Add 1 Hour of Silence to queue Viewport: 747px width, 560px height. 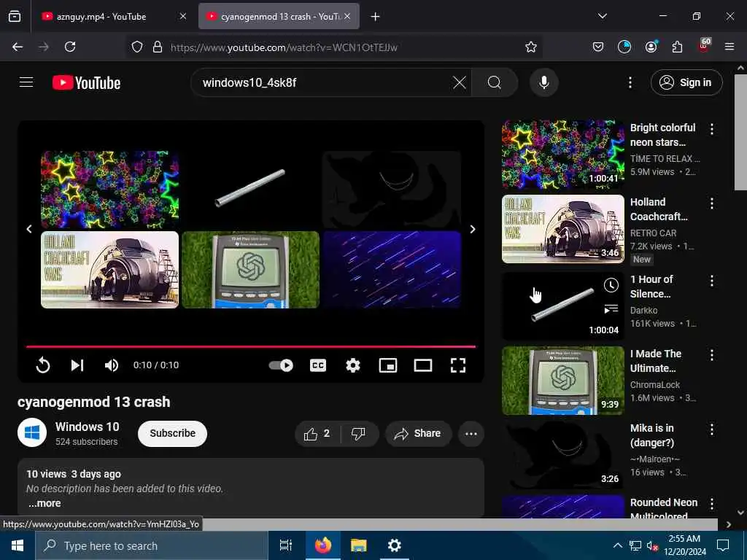[611, 308]
